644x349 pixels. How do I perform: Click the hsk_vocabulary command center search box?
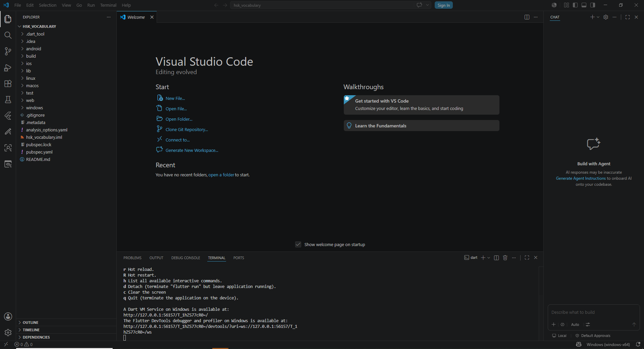tap(322, 5)
